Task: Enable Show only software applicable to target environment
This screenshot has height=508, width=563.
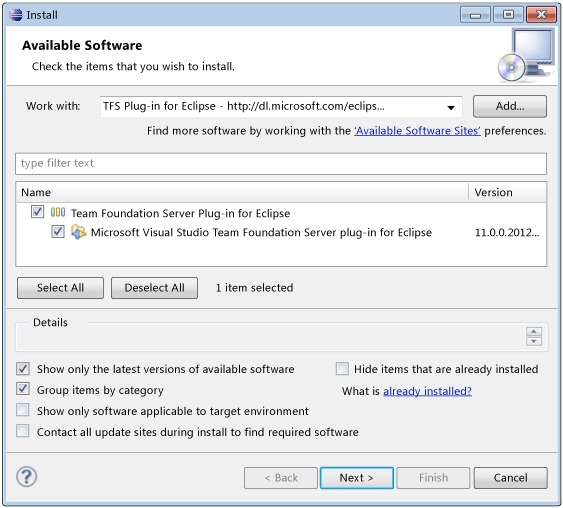Action: point(23,410)
